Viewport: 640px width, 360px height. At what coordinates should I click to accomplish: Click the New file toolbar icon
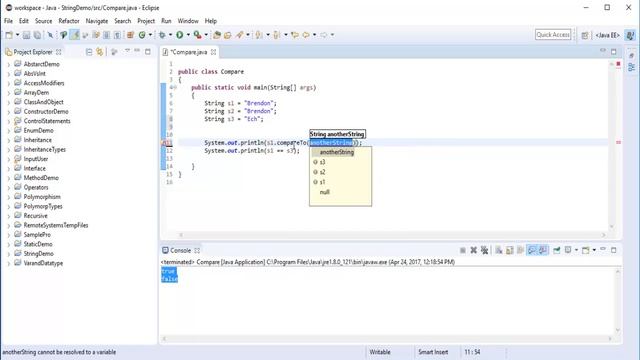[9, 35]
